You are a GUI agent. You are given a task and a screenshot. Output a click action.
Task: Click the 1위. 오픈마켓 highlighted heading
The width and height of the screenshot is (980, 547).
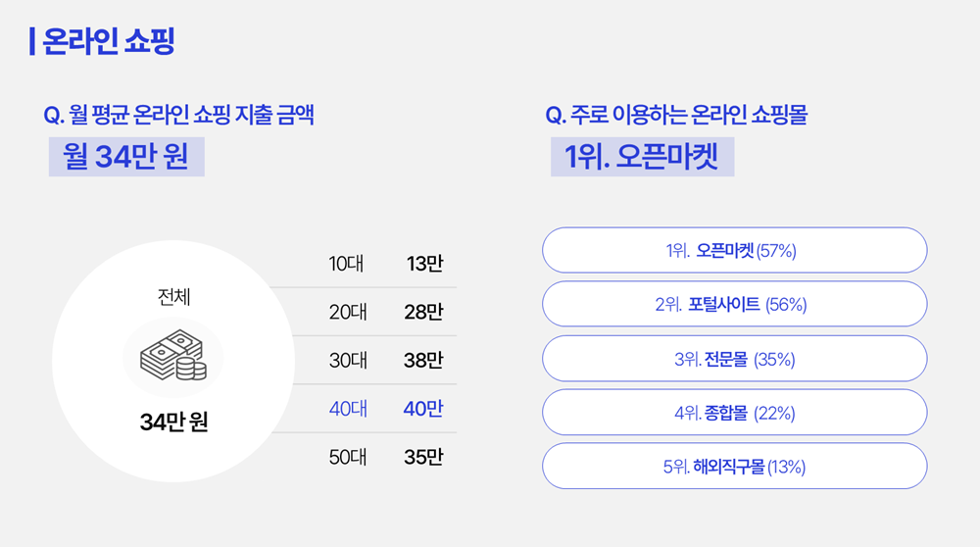642,156
